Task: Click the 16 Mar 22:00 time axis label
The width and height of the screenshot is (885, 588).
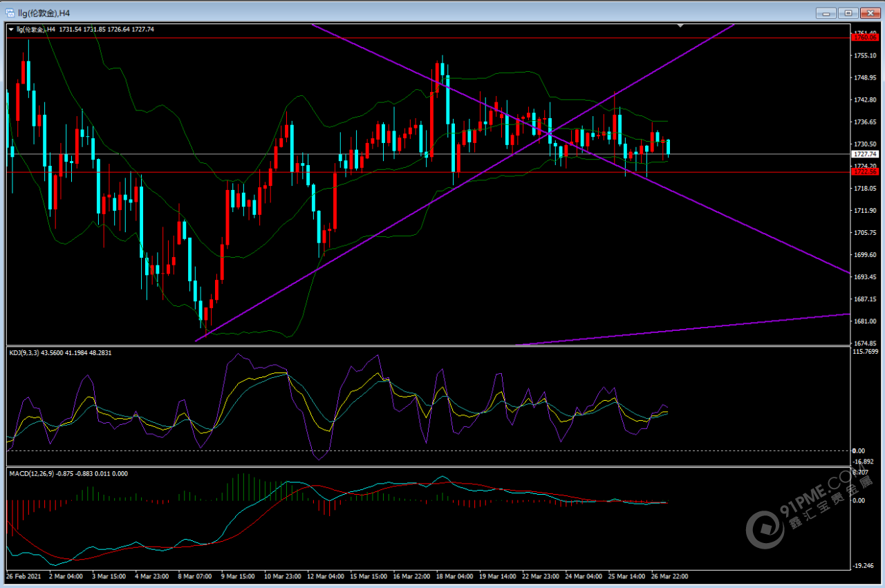Action: point(413,576)
